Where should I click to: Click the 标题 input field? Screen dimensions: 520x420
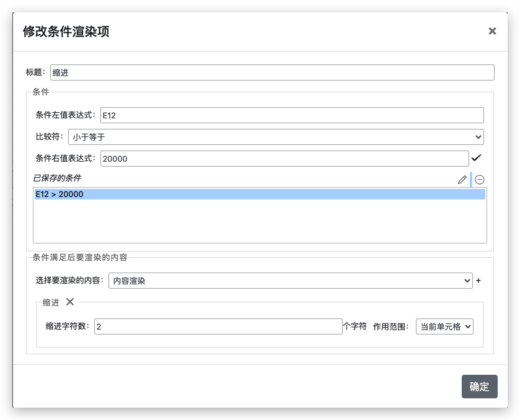point(272,72)
